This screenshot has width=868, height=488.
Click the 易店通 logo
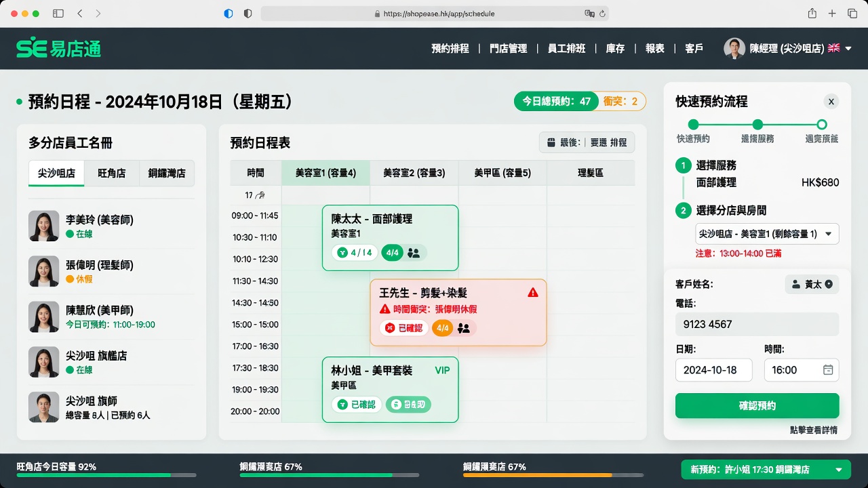click(58, 48)
